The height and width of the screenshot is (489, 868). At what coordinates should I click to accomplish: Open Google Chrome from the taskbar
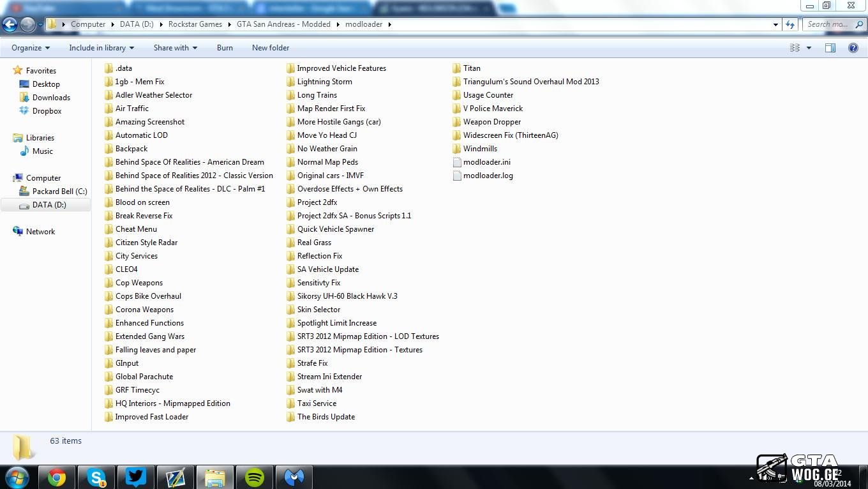click(57, 477)
